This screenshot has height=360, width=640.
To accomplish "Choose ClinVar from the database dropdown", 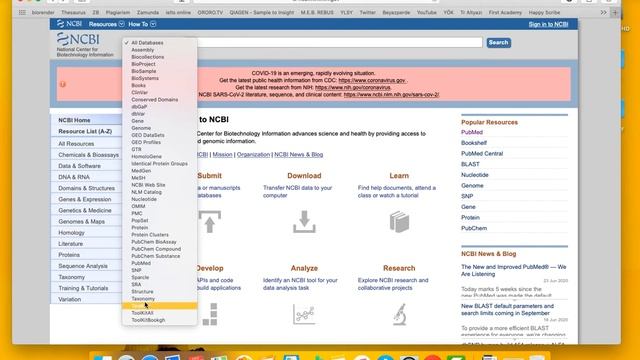I will tap(140, 93).
